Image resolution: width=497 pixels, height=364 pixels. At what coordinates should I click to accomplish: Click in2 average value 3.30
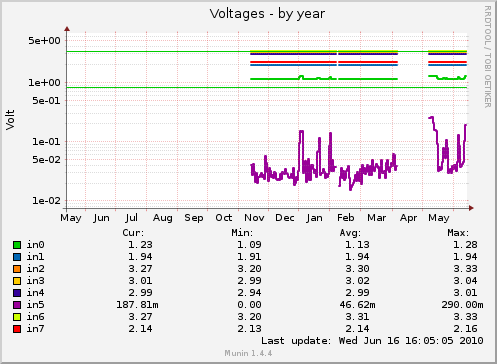point(357,269)
